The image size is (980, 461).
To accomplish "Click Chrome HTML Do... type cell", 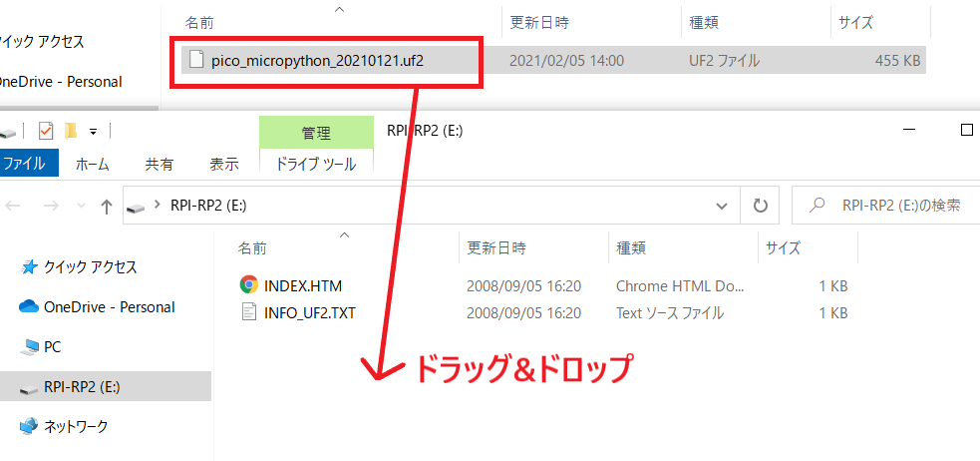I will 680,285.
